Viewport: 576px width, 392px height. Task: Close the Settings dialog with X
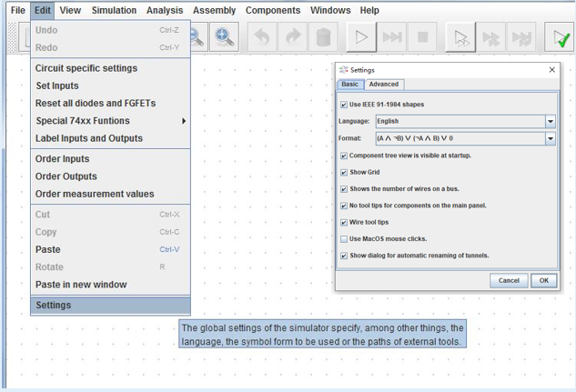coord(551,70)
